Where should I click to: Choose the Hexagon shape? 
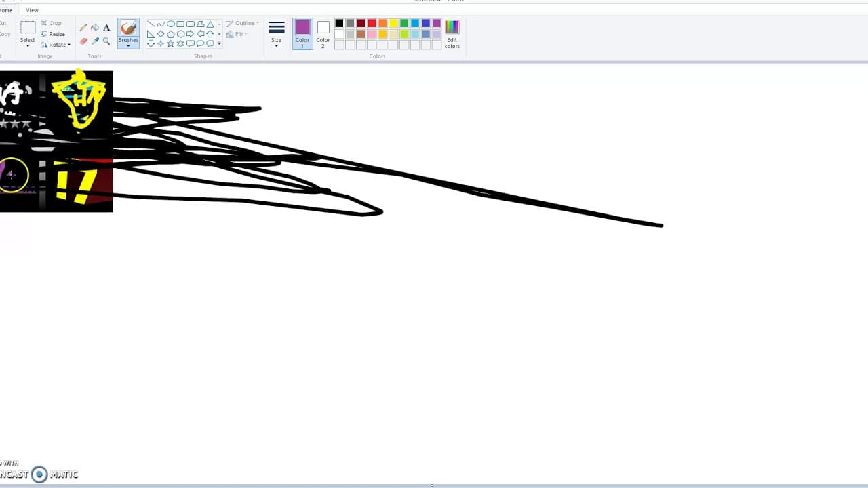(x=180, y=34)
